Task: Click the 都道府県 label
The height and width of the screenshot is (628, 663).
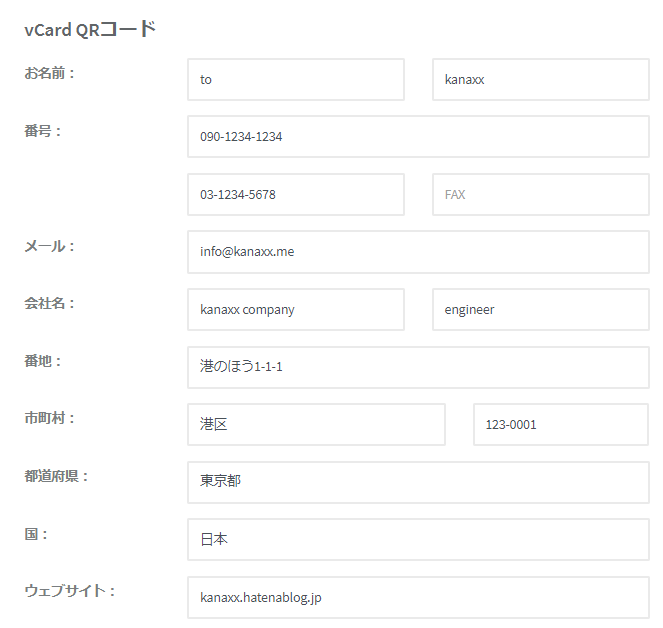Action: tap(56, 476)
